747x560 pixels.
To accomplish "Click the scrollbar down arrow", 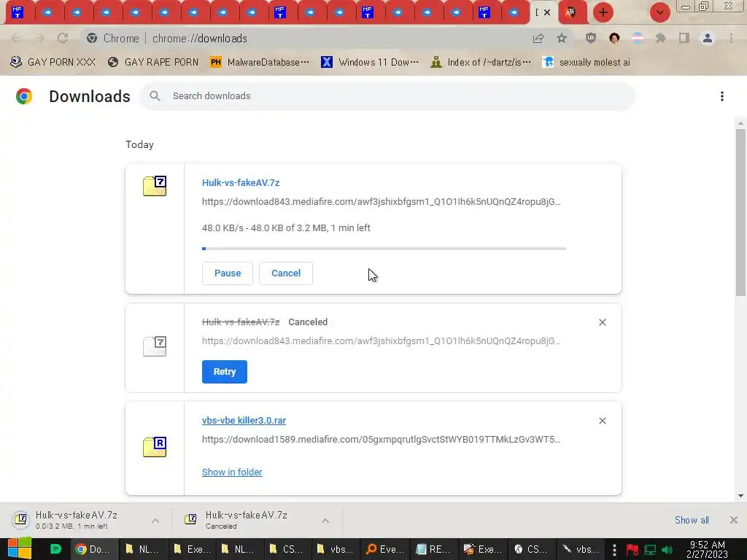I will coord(741,496).
